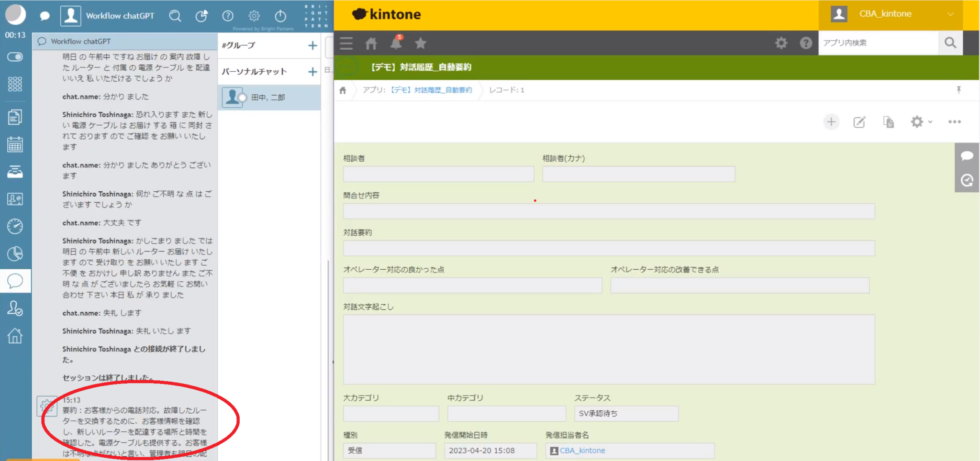Open the calendar icon in the agent sidebar
Screen dimensions: 980x461
coord(15,144)
